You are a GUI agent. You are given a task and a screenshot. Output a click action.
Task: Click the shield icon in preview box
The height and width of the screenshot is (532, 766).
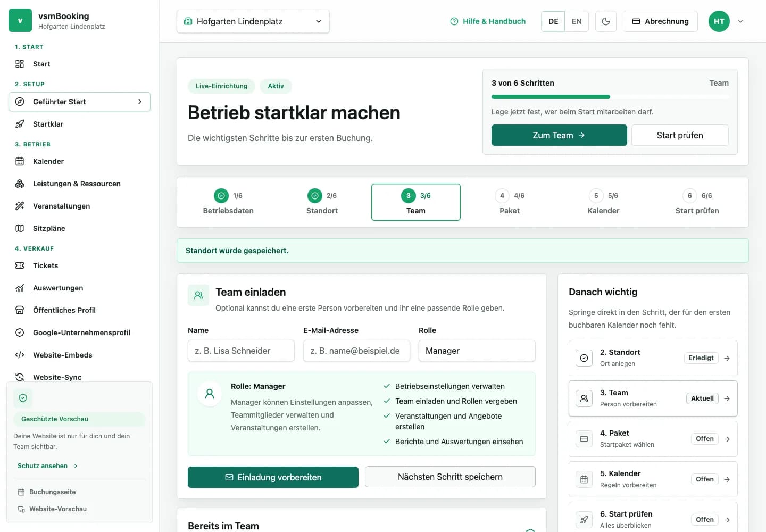pyautogui.click(x=23, y=398)
